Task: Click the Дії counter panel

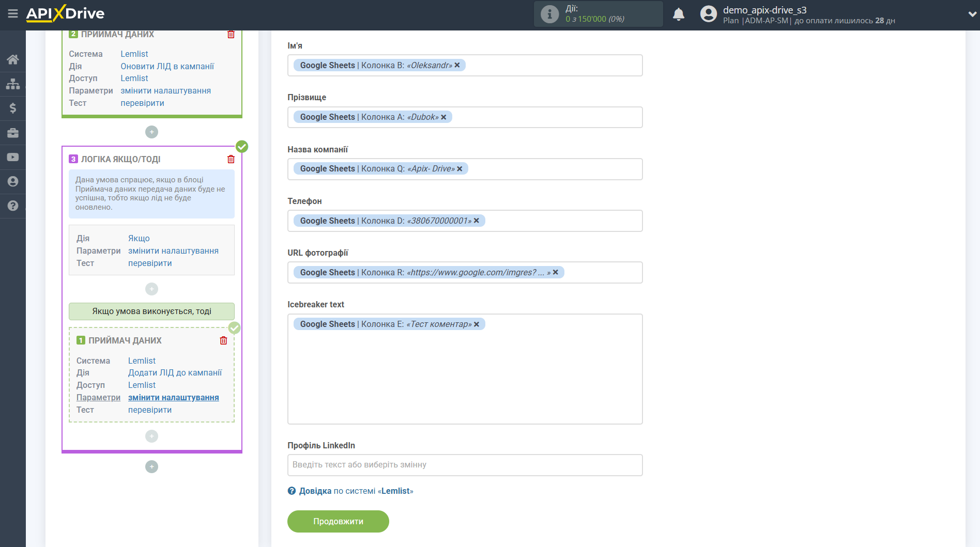Action: coord(598,14)
